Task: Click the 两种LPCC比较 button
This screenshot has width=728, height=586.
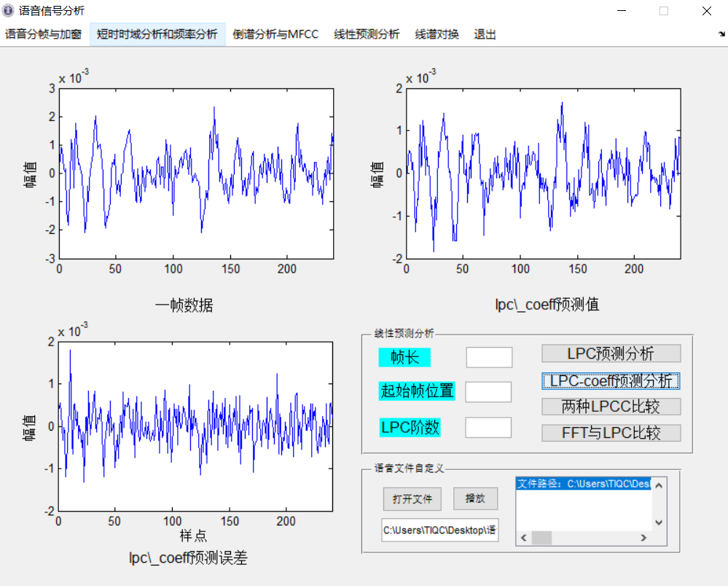Action: [610, 407]
